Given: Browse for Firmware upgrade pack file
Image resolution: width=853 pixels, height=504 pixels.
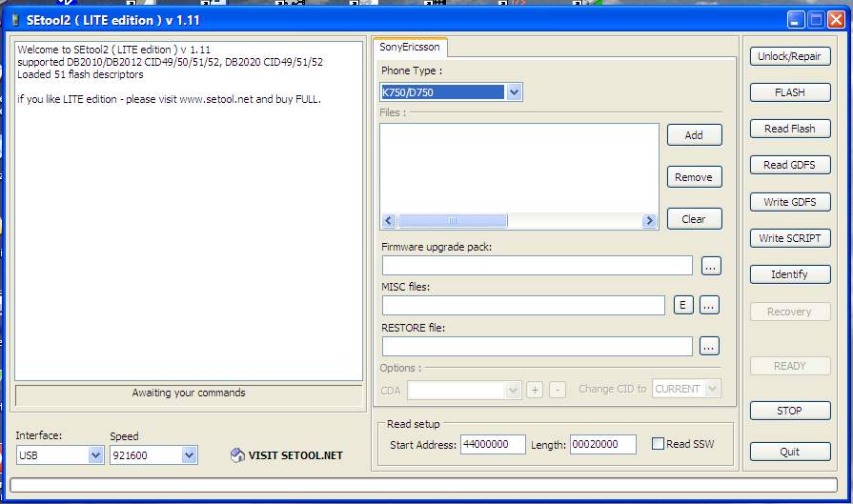Looking at the screenshot, I should pyautogui.click(x=710, y=266).
